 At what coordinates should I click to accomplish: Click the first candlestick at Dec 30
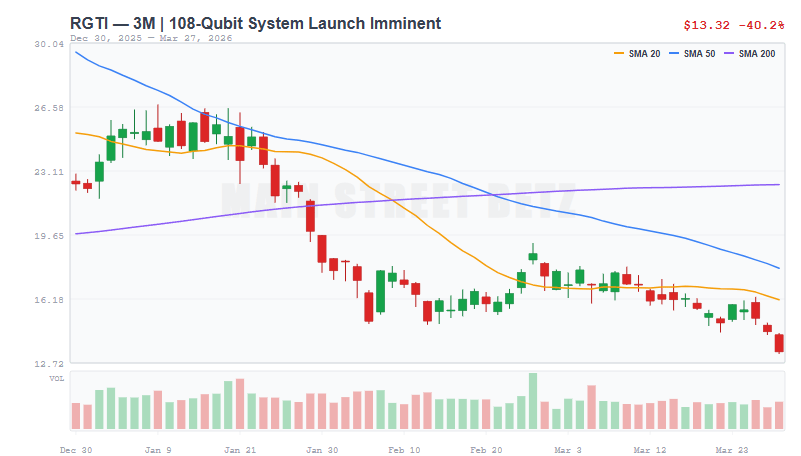coord(76,182)
